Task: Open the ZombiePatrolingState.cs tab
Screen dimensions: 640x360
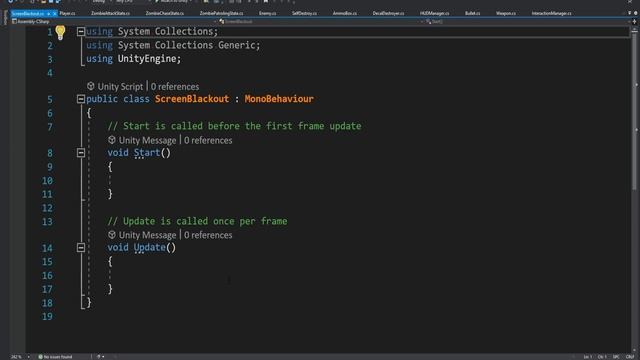Action: 221,13
